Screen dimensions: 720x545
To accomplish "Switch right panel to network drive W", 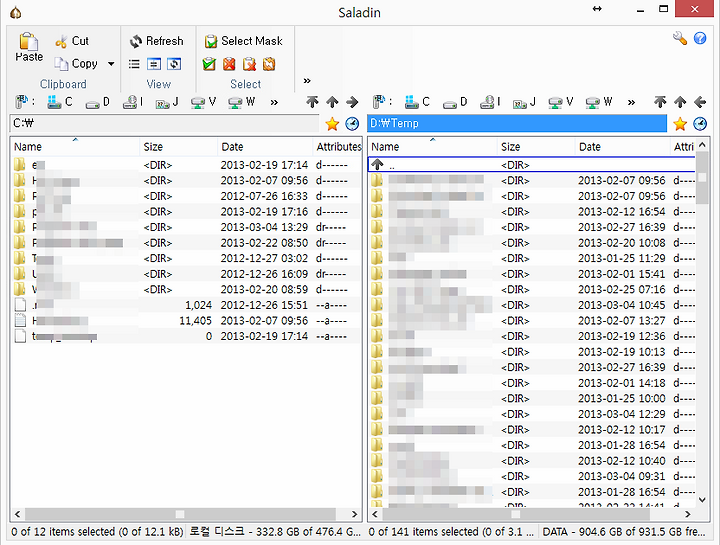I will pyautogui.click(x=599, y=102).
